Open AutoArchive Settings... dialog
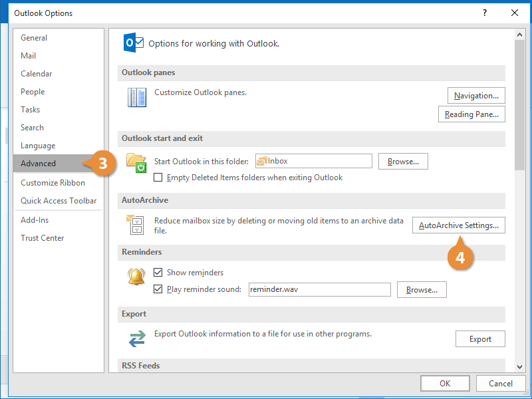Viewport: 532px width, 399px height. click(459, 225)
